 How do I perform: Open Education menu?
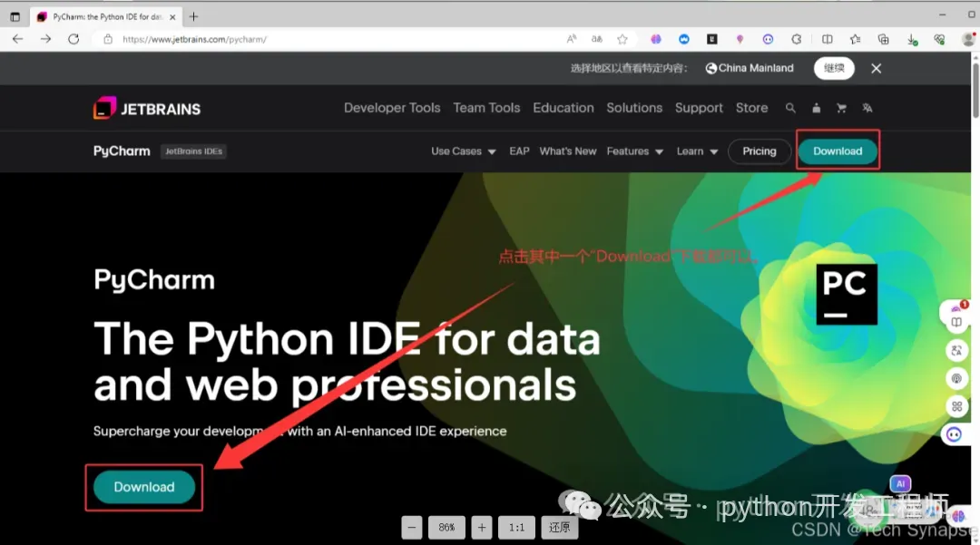pos(563,108)
